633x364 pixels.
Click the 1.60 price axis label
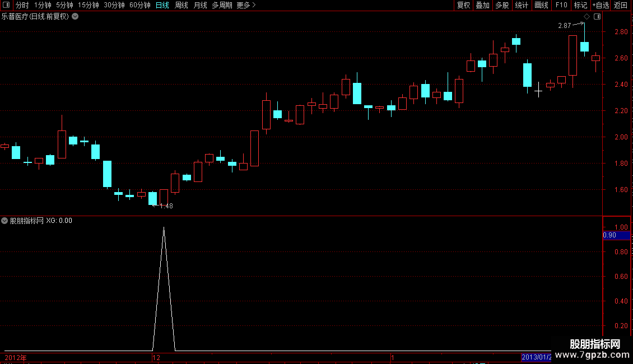pyautogui.click(x=621, y=190)
